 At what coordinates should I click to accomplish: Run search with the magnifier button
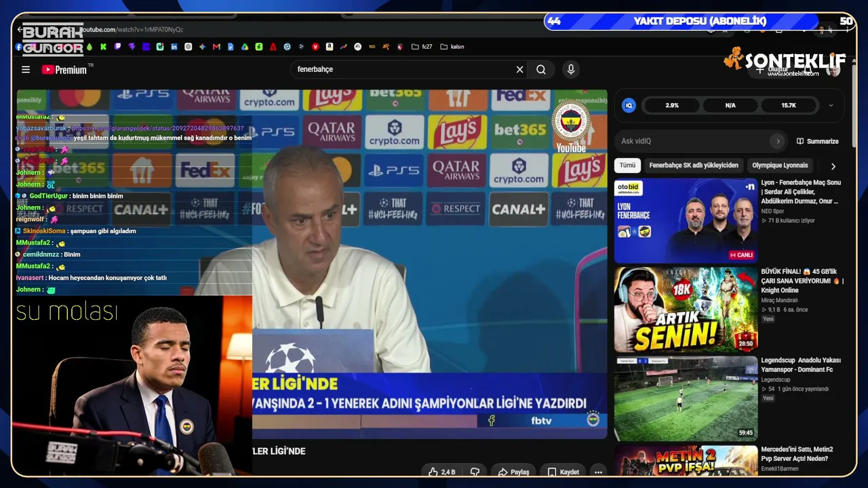pyautogui.click(x=541, y=69)
